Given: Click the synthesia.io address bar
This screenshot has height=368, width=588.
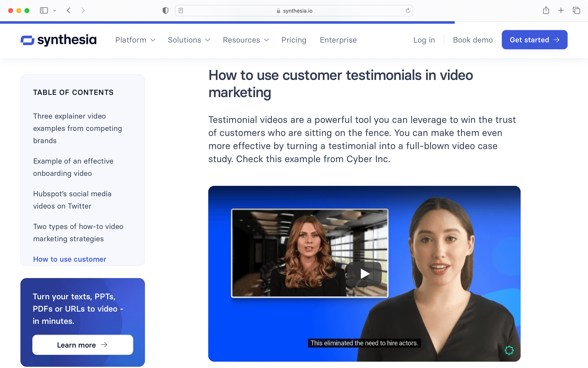Looking at the screenshot, I should pyautogui.click(x=294, y=10).
